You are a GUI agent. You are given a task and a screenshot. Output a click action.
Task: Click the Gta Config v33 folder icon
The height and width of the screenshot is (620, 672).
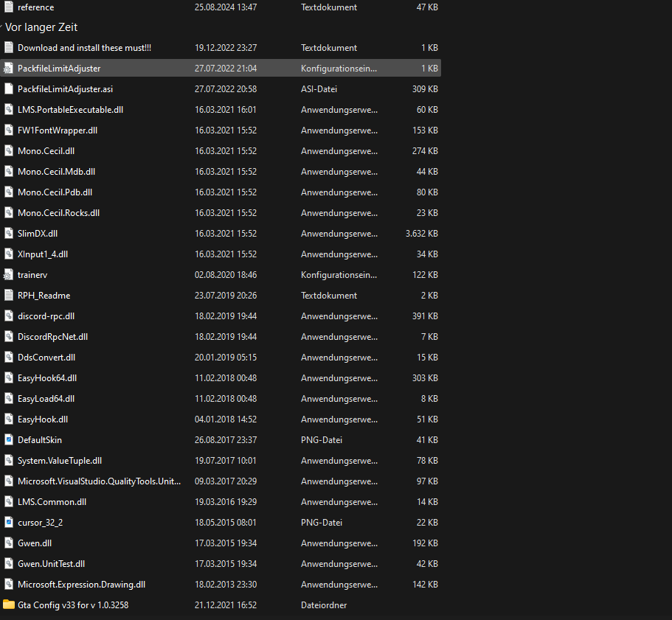click(9, 605)
